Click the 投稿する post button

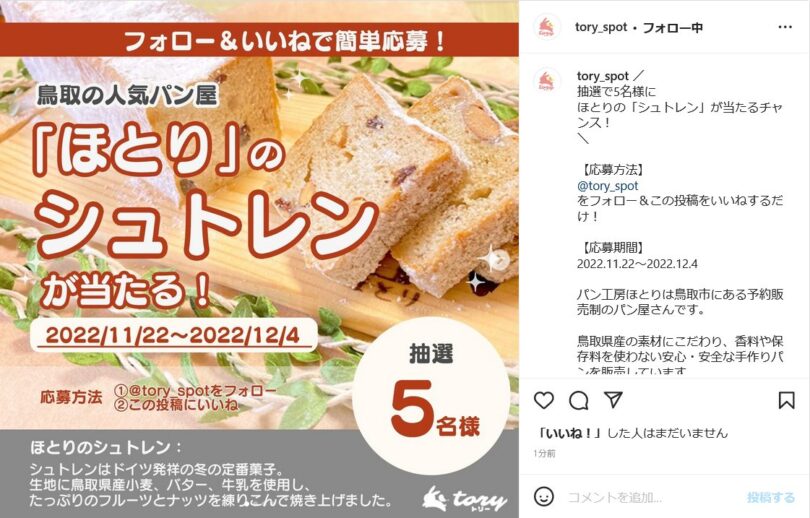pos(770,497)
